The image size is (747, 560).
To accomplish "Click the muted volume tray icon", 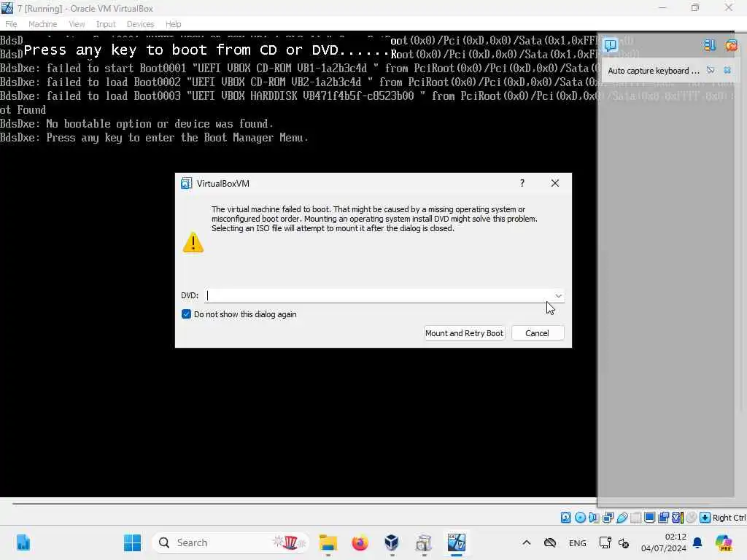I will click(624, 542).
